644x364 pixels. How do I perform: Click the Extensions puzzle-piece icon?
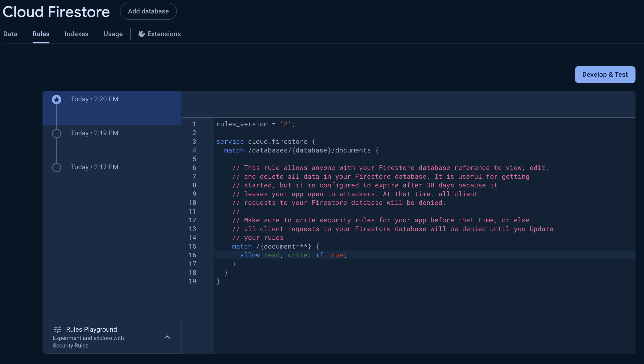click(141, 34)
